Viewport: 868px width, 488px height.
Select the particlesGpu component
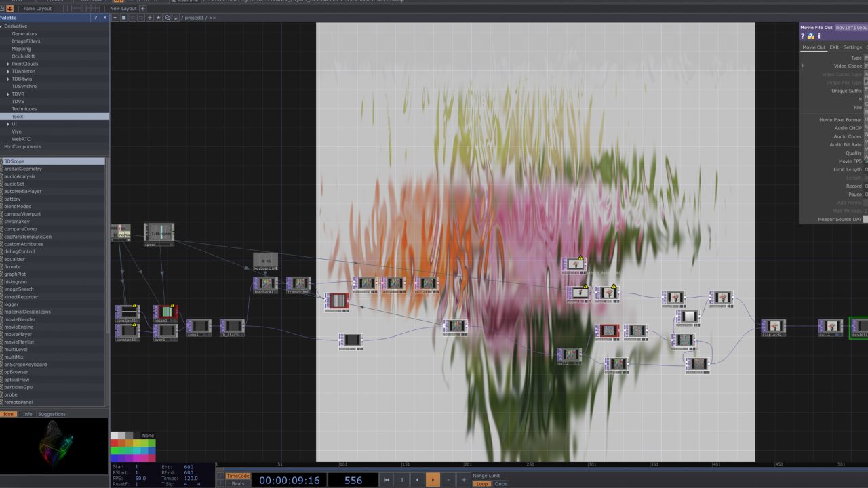(53, 387)
